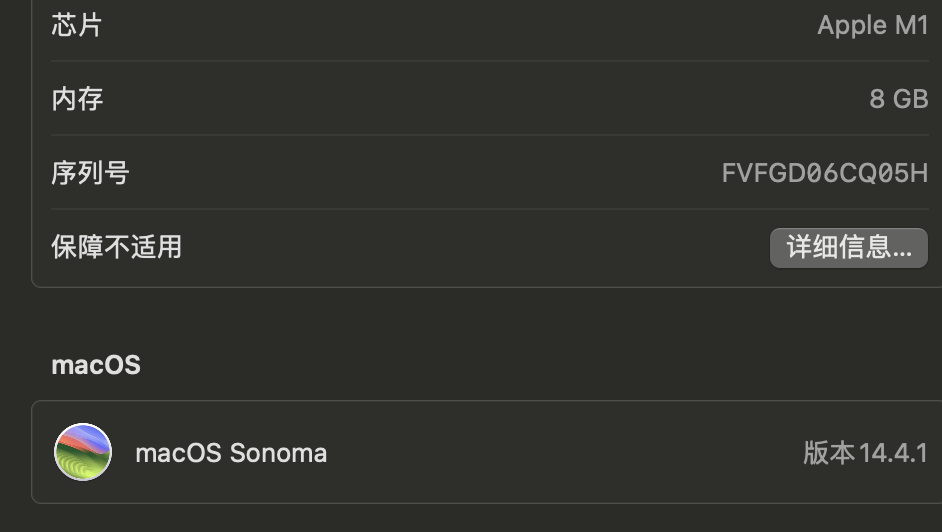Image resolution: width=942 pixels, height=532 pixels.
Task: Click the 内存 label
Action: click(77, 99)
